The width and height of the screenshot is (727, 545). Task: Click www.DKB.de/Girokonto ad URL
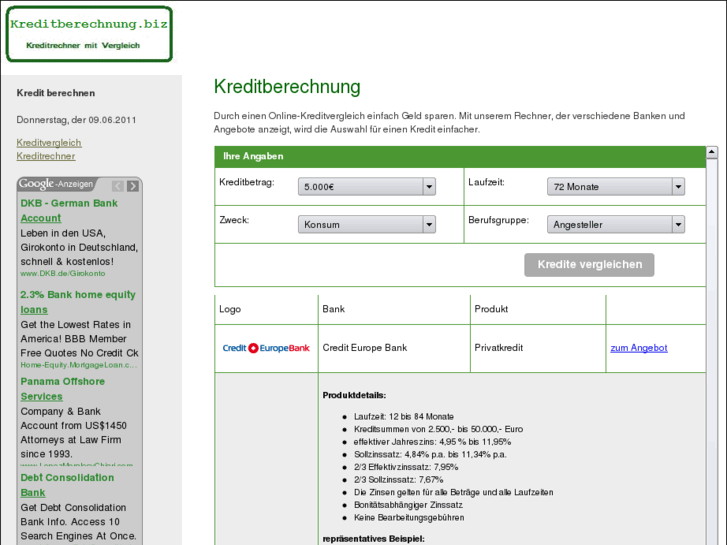(x=63, y=274)
